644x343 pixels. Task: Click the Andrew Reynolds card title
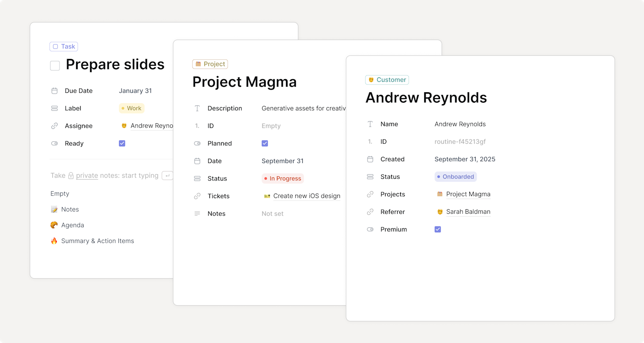(426, 98)
